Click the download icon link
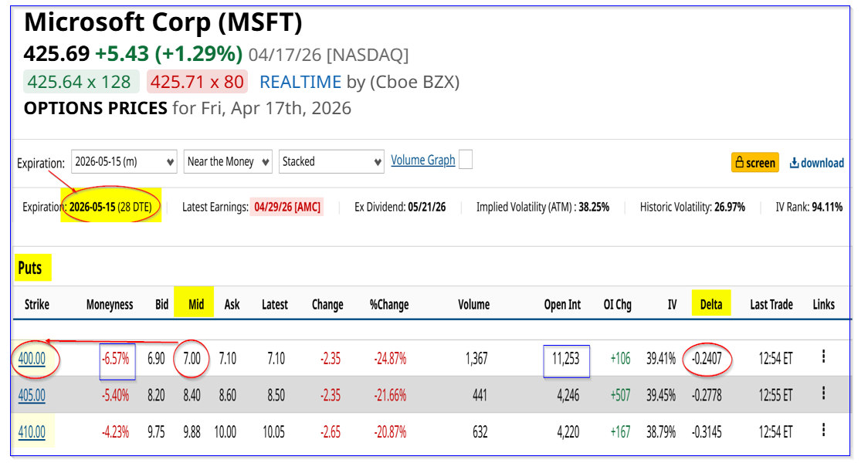Screen dimensions: 868x463 pos(816,163)
